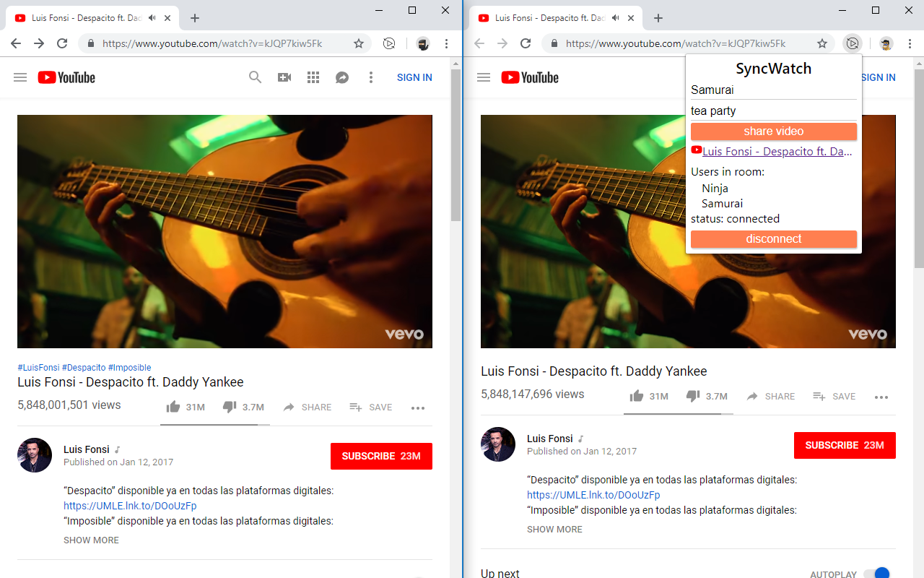Edit the tea party room field
The image size is (924, 578).
(774, 111)
